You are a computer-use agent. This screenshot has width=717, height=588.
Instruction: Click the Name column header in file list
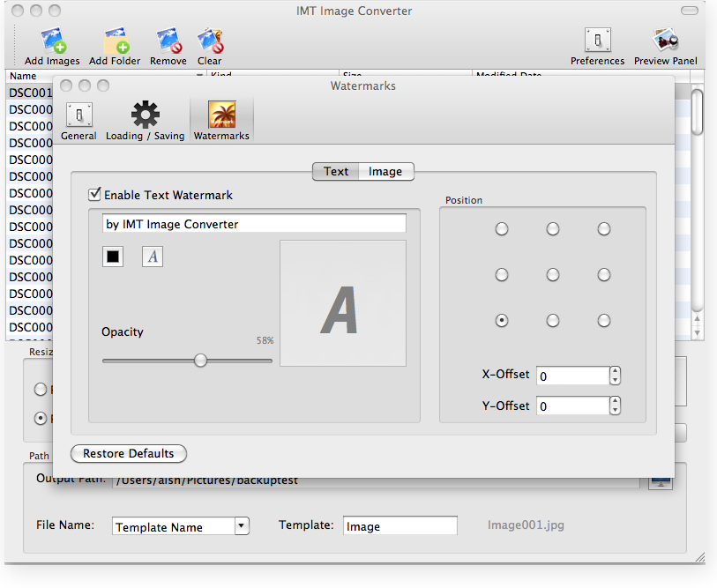pyautogui.click(x=106, y=76)
